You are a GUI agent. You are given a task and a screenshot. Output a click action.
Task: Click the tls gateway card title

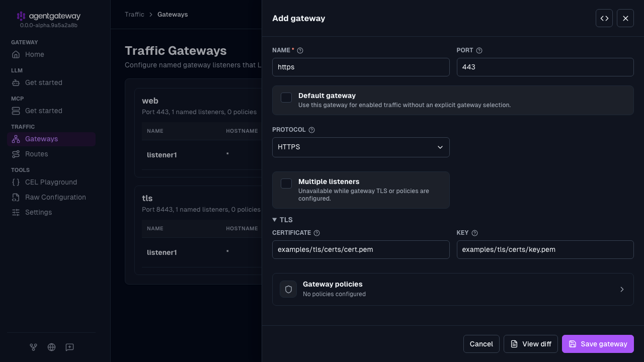point(147,198)
